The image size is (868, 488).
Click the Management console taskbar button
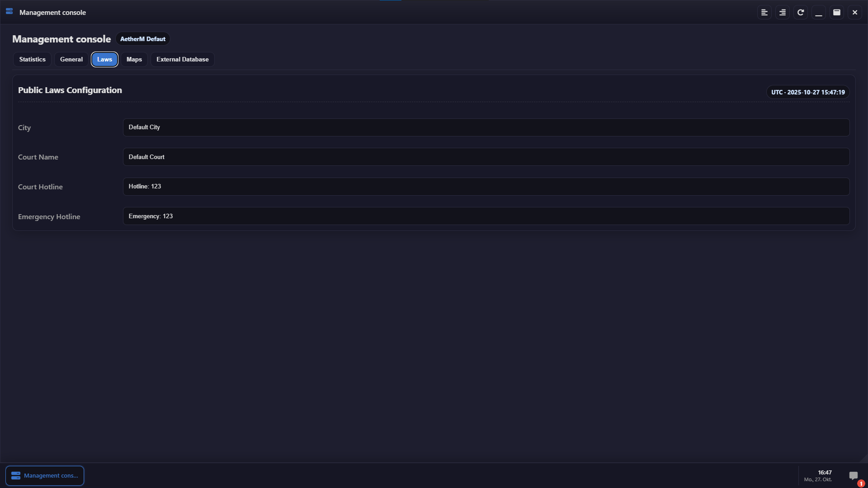(x=45, y=476)
